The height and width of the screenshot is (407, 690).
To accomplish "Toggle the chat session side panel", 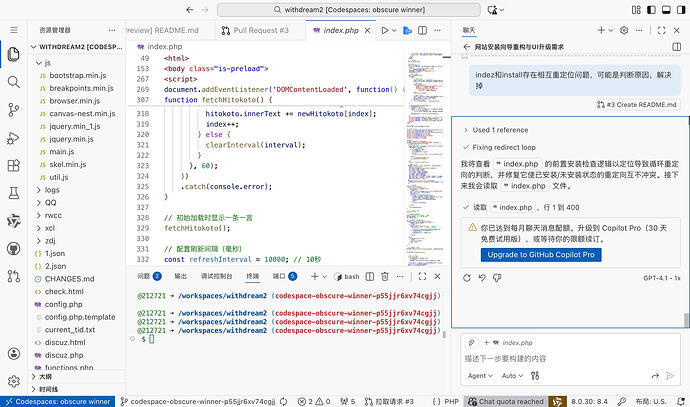I will click(677, 47).
